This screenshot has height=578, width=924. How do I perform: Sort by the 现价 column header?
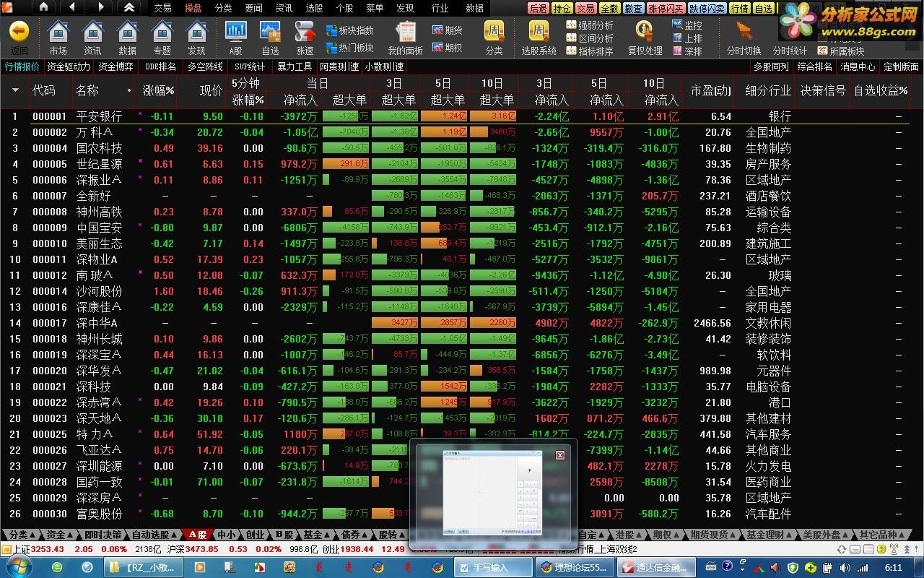[211, 91]
